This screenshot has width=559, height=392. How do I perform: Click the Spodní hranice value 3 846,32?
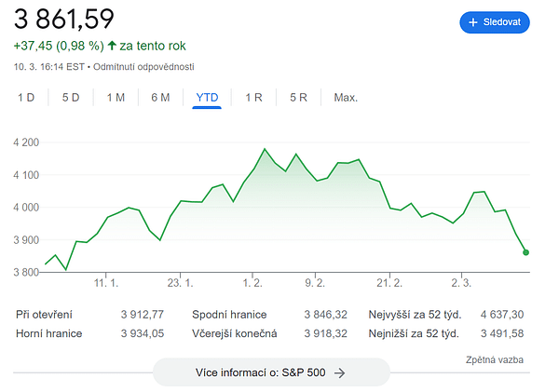pyautogui.click(x=325, y=315)
